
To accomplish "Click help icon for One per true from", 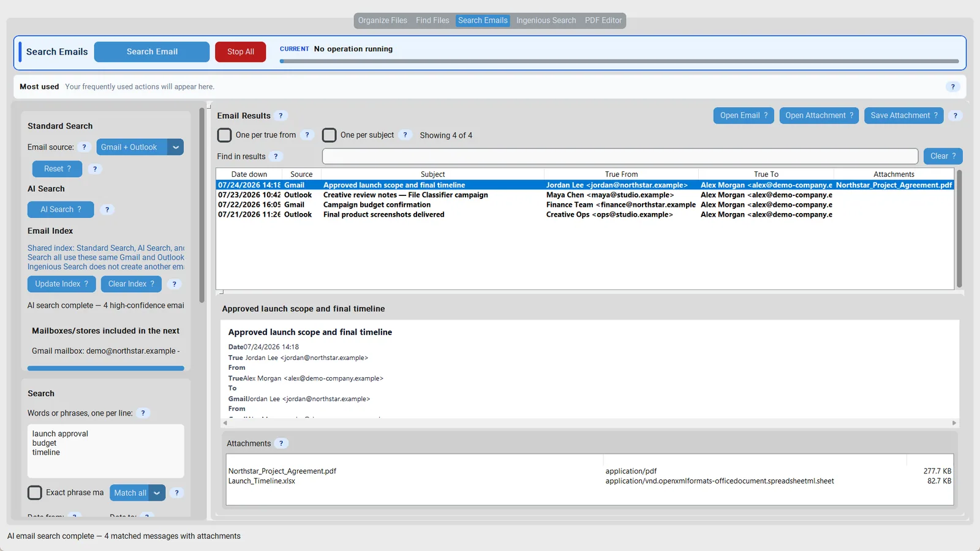I will pos(307,135).
